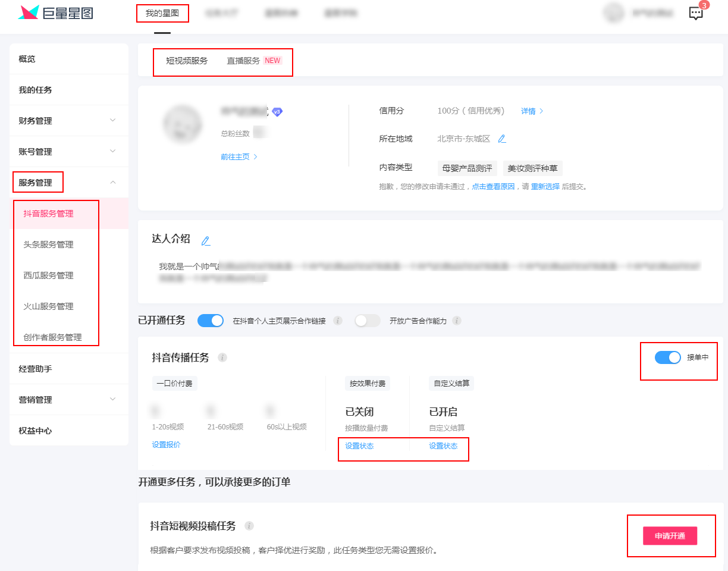Toggle 在抖音个人主页展示合作链接 switch
The width and height of the screenshot is (728, 571).
(x=211, y=321)
